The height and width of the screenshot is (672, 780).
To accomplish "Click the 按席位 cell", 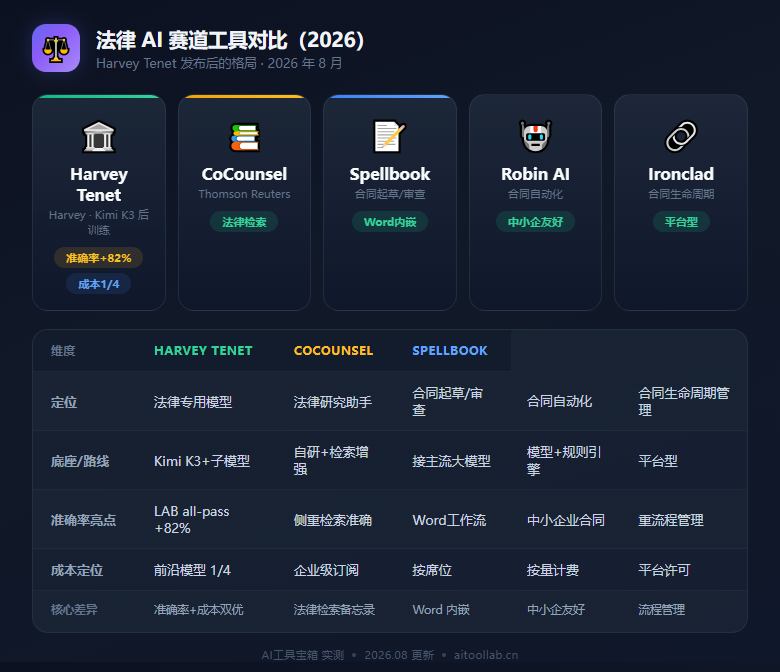I will point(432,570).
